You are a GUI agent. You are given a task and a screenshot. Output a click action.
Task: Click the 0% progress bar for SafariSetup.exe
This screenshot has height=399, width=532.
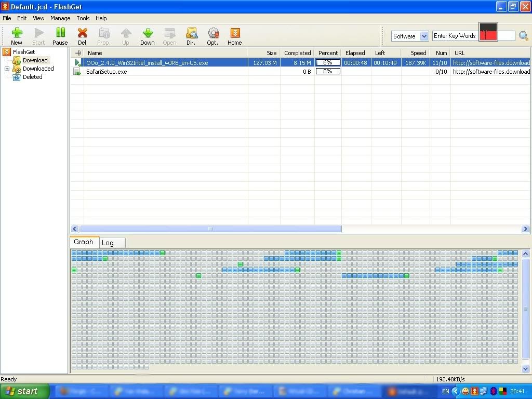(328, 72)
